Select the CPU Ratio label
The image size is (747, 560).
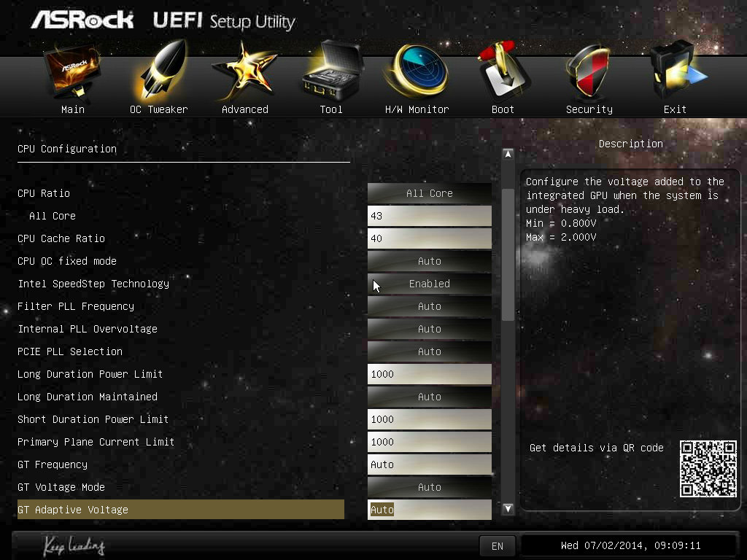tap(44, 193)
